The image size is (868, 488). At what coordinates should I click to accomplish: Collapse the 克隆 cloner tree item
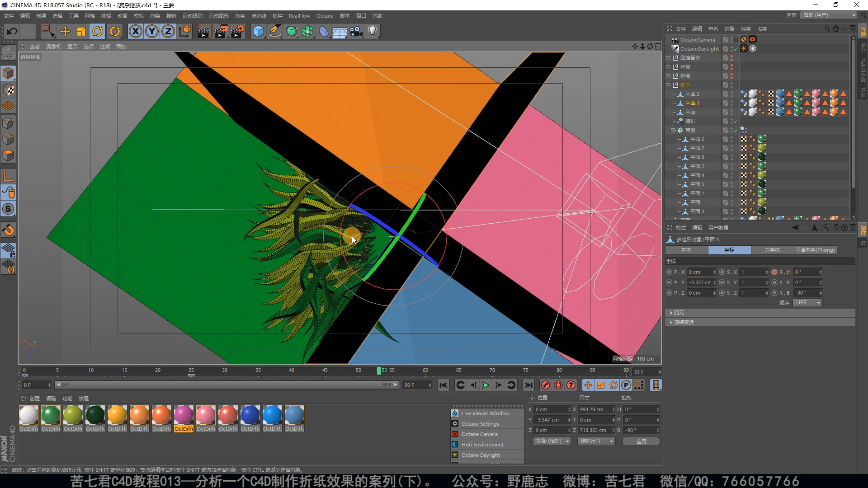pos(673,130)
